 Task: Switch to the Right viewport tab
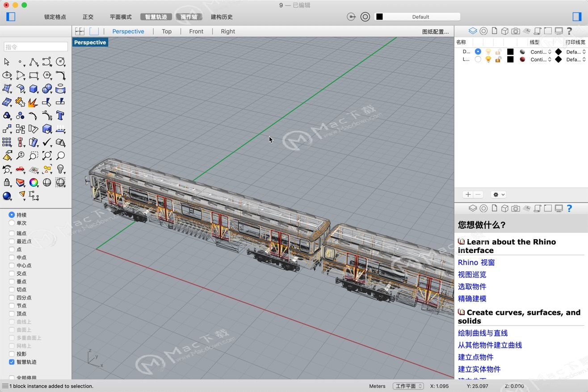228,31
